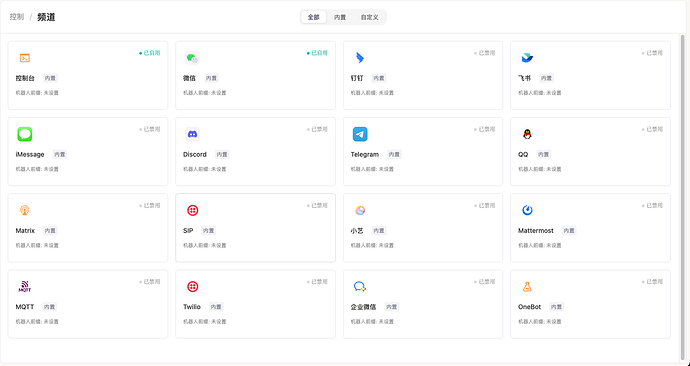690x366 pixels.
Task: Click 已禁用 status on Twilio card
Action: 317,282
